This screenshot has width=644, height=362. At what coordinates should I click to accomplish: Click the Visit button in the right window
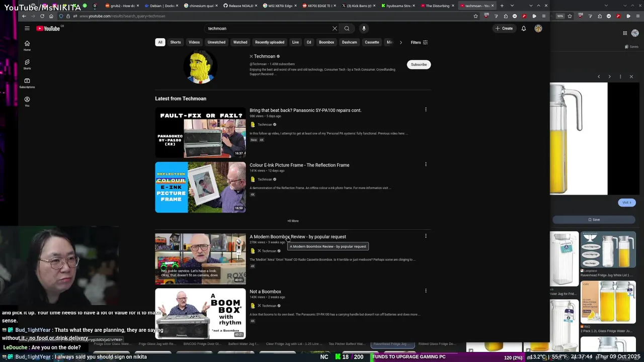(626, 203)
